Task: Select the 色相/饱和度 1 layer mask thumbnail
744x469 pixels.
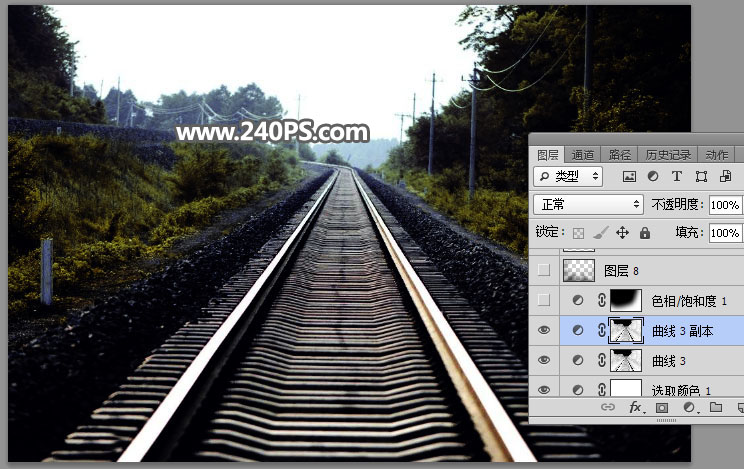Action: 626,300
